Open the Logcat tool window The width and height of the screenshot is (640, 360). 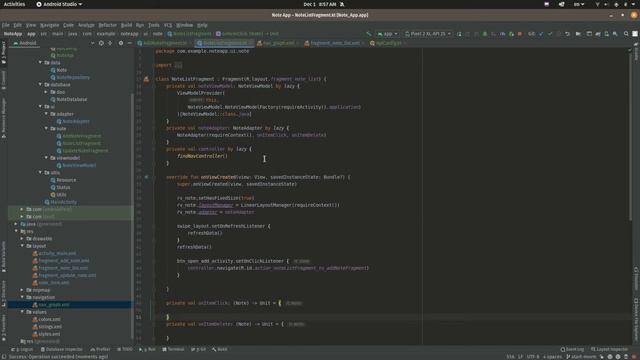(x=22, y=350)
